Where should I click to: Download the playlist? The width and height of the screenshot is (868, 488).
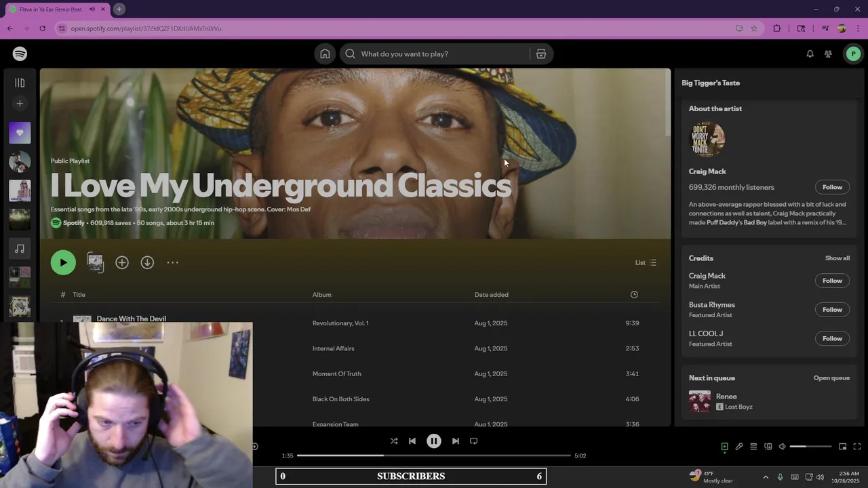pos(147,262)
